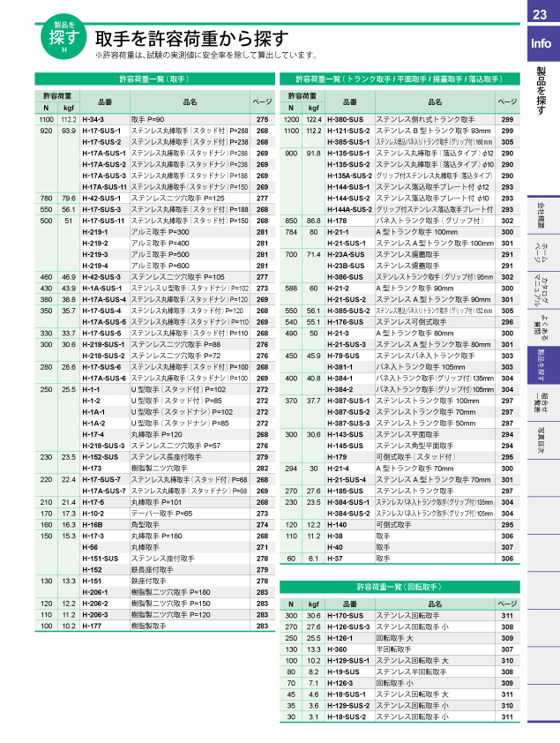Click product number H-177 resin handle
The image size is (560, 743).
pos(92,626)
